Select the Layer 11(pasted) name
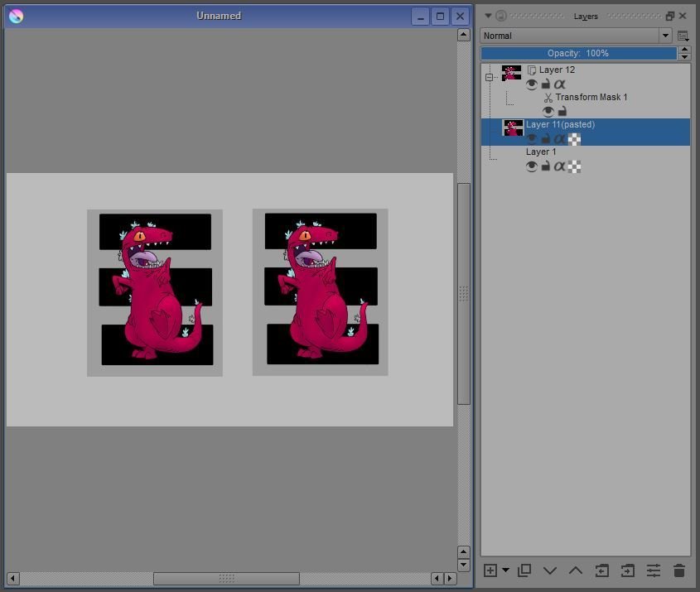This screenshot has width=700, height=592. [560, 124]
